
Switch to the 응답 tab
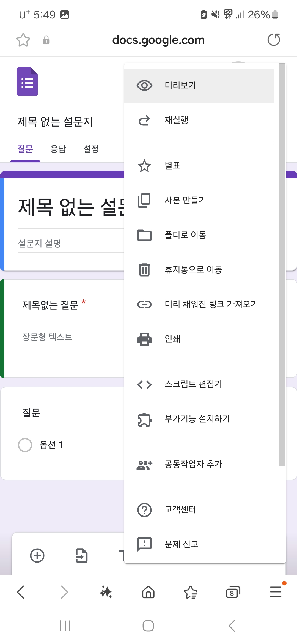[58, 149]
